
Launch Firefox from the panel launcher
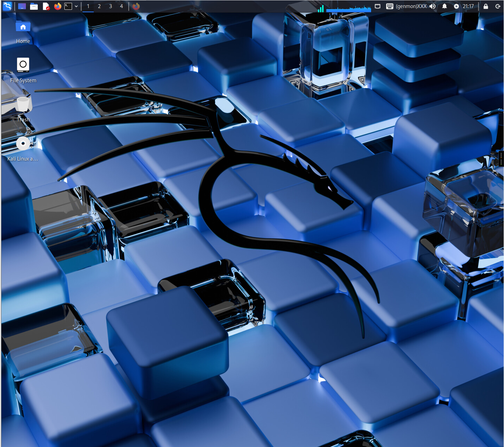[58, 6]
